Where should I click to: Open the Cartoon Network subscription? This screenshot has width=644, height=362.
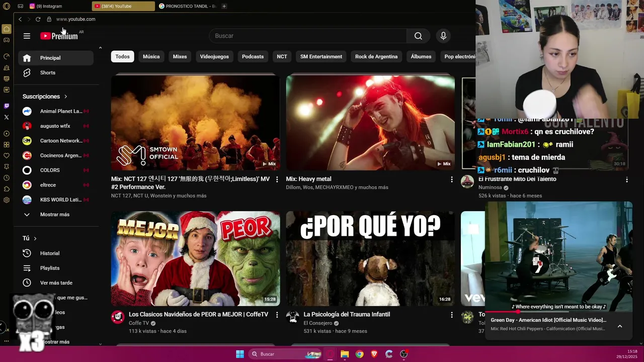pos(56,141)
